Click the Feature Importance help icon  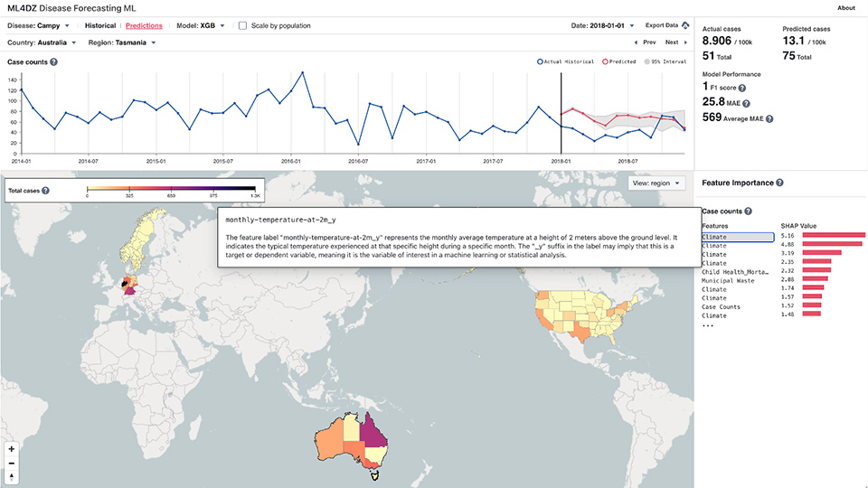779,183
